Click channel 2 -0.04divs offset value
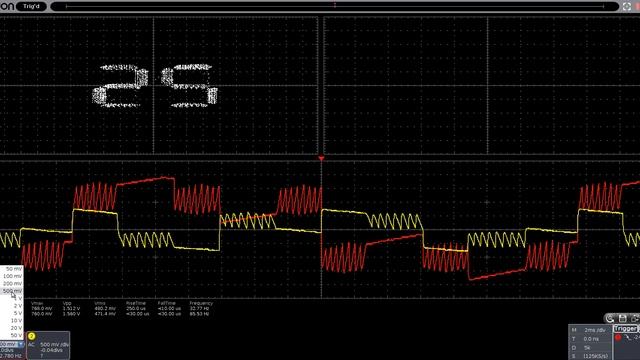Image resolution: width=640 pixels, height=360 pixels. tap(51, 350)
